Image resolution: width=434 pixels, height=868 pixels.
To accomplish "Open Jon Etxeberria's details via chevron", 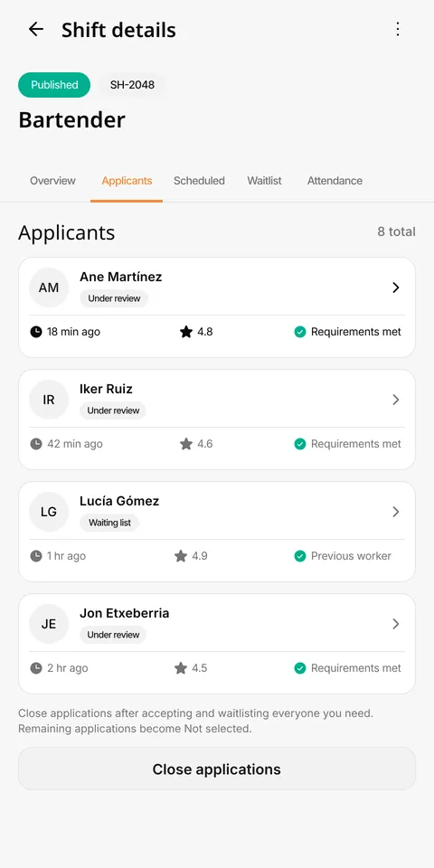I will (396, 624).
